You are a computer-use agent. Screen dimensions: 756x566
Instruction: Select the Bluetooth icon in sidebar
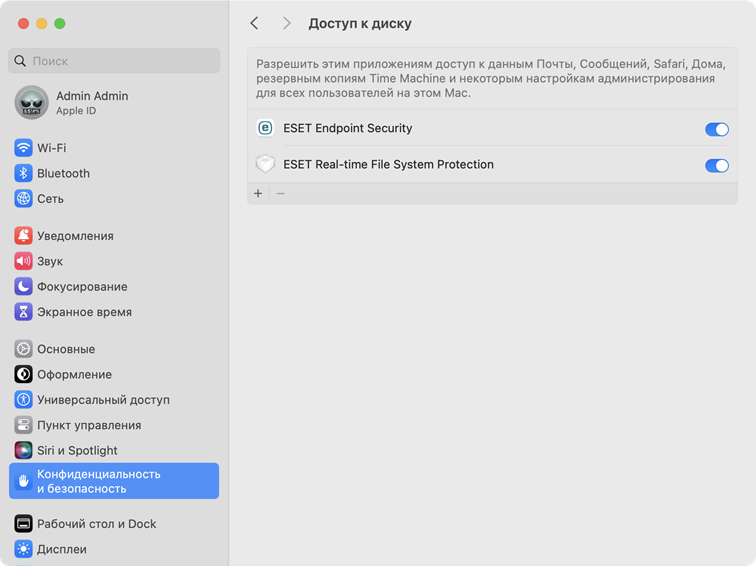[x=23, y=173]
